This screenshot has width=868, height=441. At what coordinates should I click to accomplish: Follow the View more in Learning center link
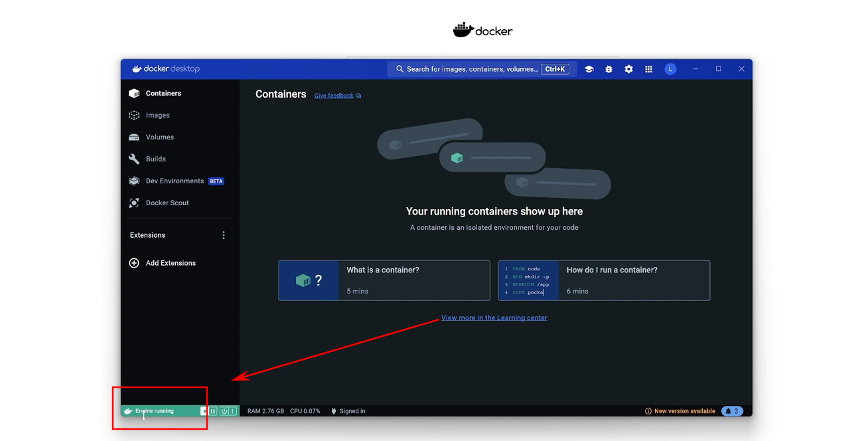pos(494,318)
